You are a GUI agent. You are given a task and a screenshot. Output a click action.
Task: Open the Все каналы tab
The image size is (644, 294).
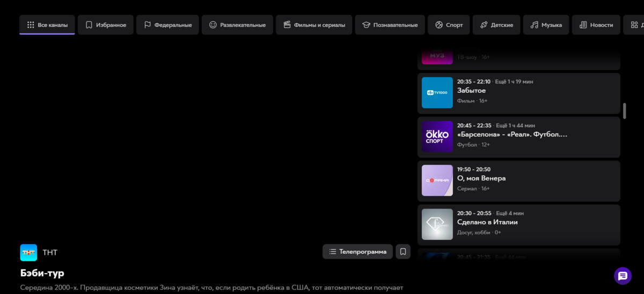[x=47, y=25]
